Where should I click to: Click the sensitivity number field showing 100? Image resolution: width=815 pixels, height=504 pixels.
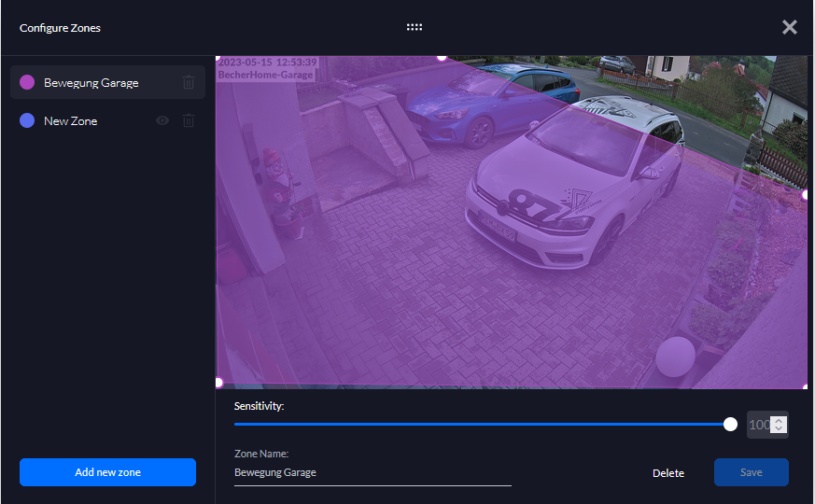tap(759, 425)
